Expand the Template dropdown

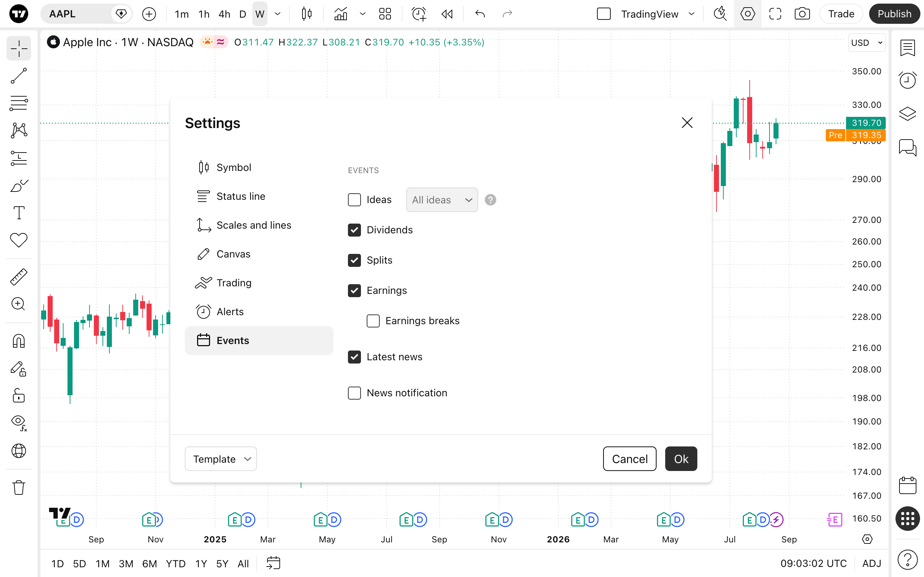tap(221, 459)
